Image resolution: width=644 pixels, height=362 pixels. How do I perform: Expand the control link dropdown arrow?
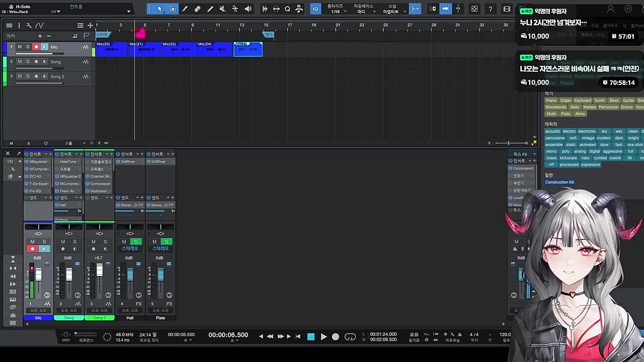(x=129, y=12)
